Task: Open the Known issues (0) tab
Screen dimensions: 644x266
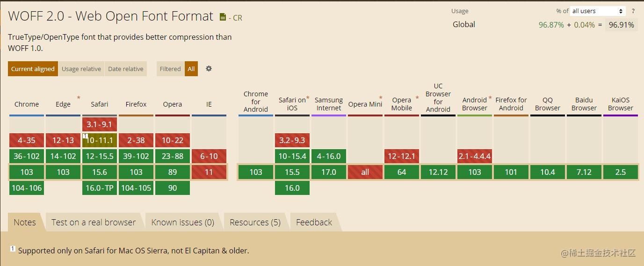Action: tap(183, 223)
